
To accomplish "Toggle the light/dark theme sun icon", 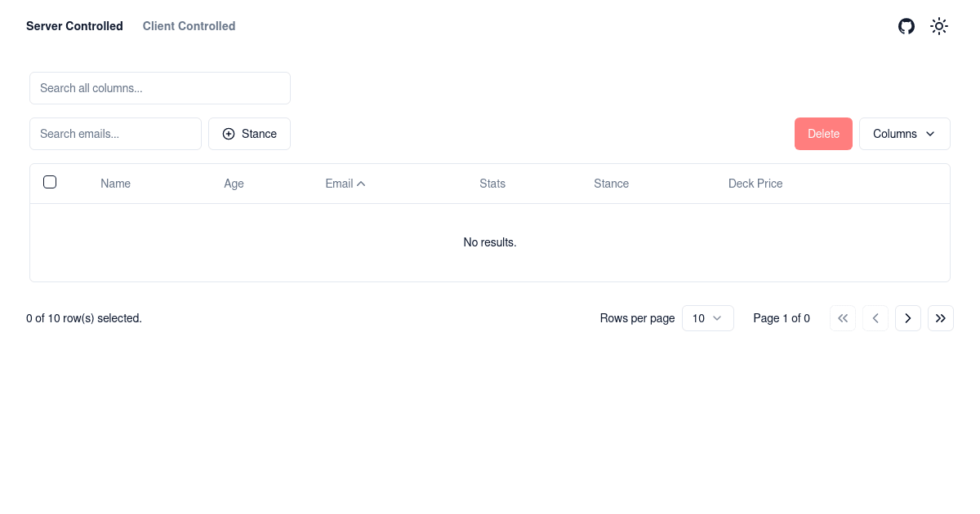I will coord(939,26).
